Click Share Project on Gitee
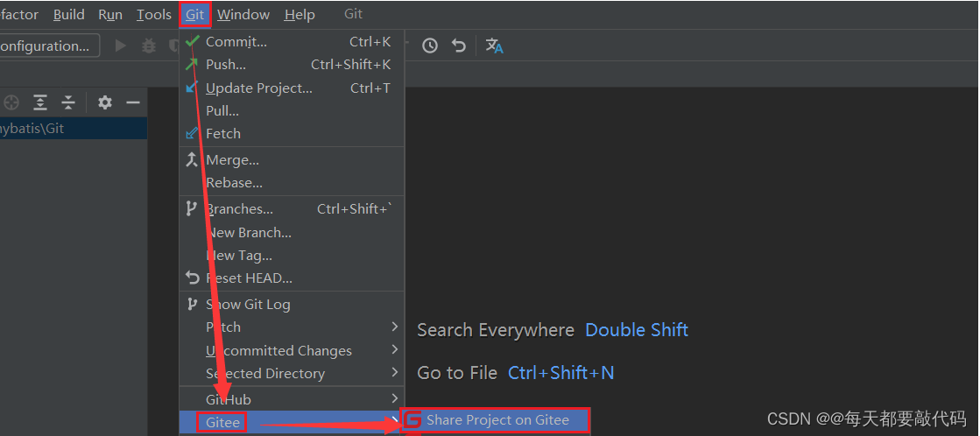 click(x=497, y=420)
